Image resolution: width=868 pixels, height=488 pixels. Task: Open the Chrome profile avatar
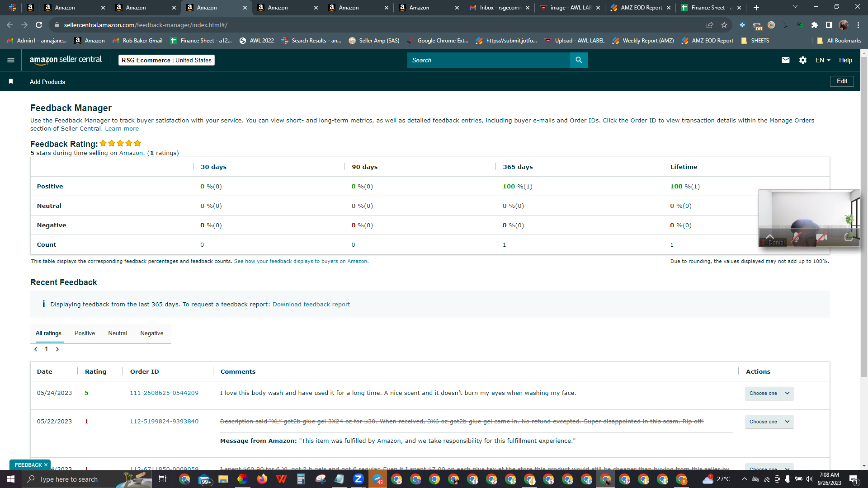(x=844, y=25)
